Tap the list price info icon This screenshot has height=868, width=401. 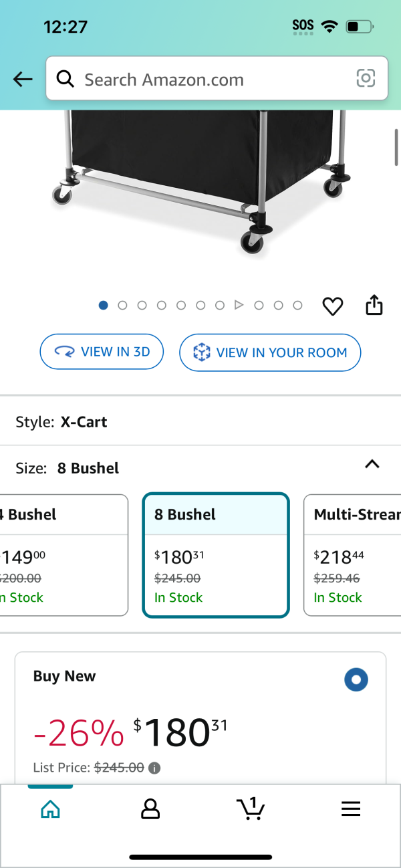154,768
